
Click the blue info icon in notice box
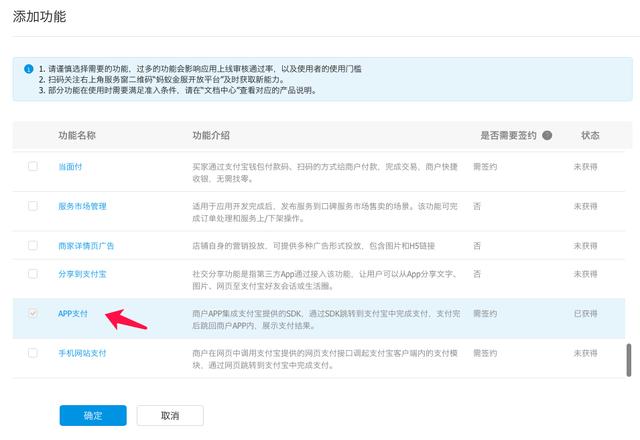point(28,69)
